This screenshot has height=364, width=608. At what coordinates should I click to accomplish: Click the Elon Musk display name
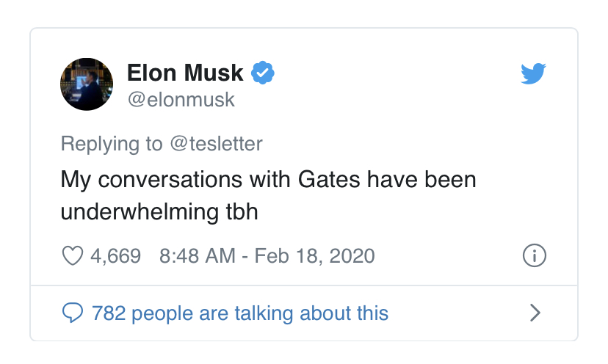pyautogui.click(x=185, y=73)
